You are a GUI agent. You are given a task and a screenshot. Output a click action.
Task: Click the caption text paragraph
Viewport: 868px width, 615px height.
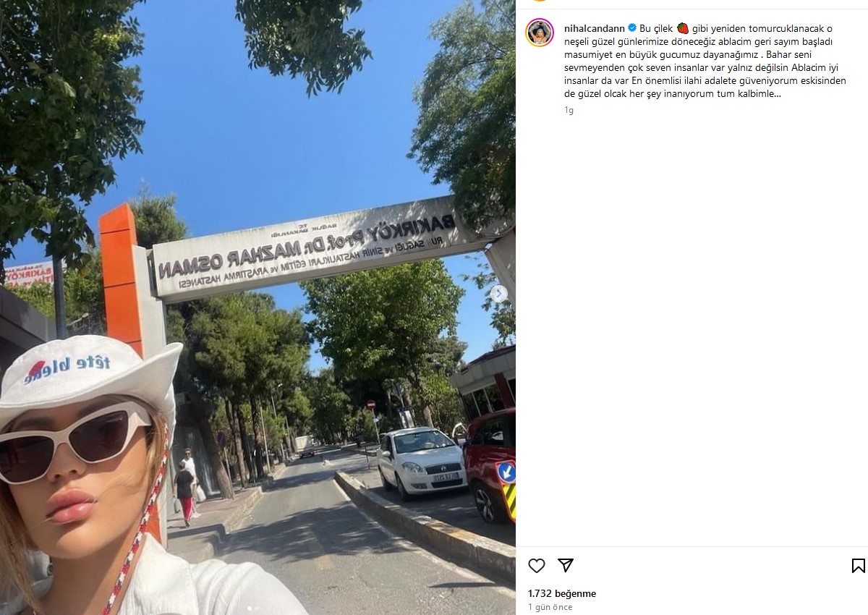[x=705, y=61]
